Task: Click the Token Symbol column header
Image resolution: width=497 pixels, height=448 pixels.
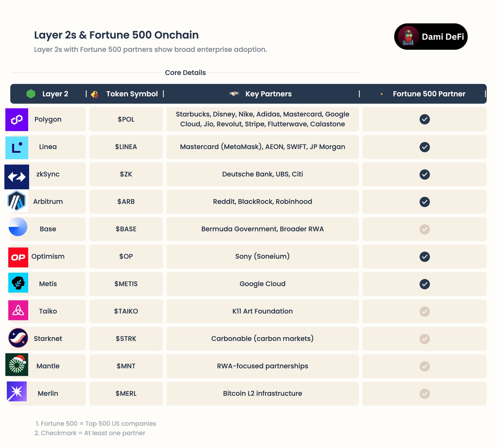Action: pos(132,94)
